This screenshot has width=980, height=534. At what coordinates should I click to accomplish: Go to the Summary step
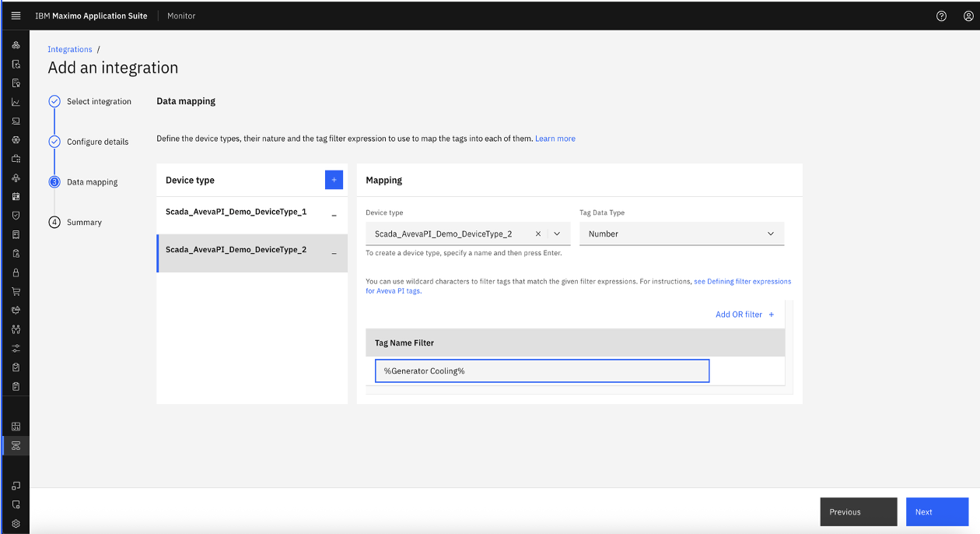pos(84,223)
